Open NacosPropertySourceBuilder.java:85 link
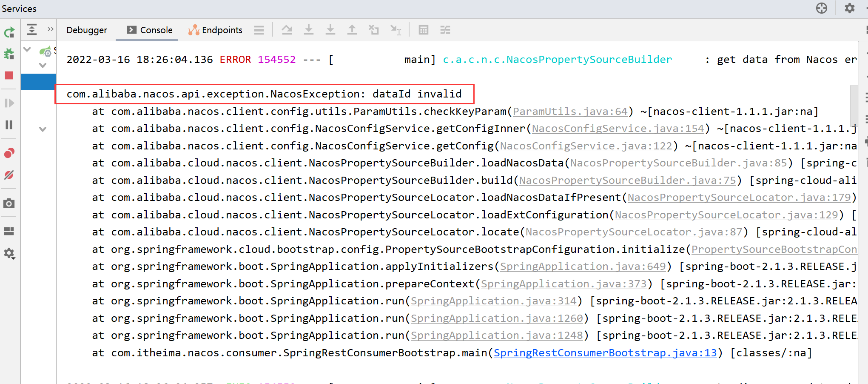868x384 pixels. click(x=679, y=163)
